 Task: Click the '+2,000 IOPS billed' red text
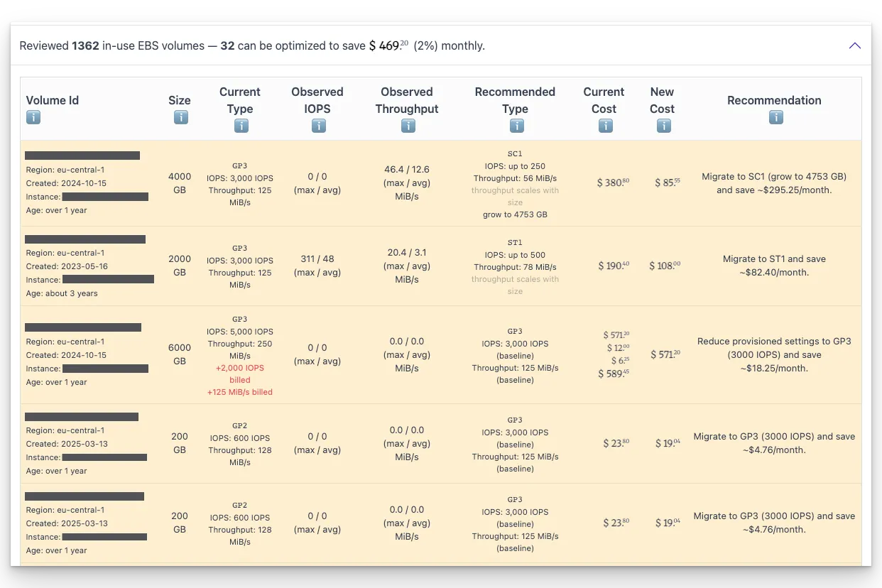240,374
